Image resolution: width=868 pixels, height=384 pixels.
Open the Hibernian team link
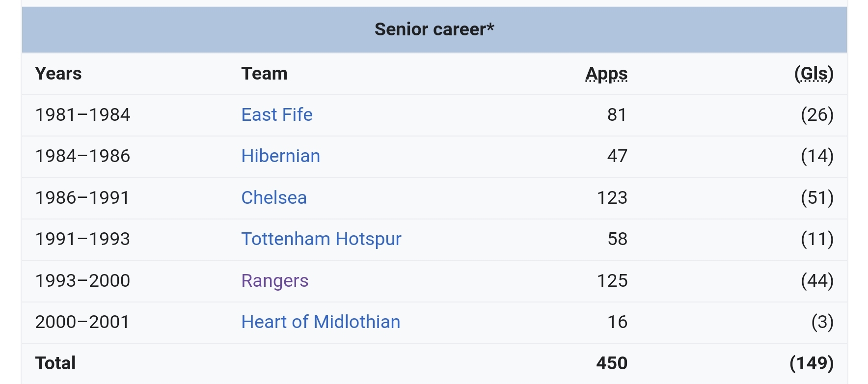tap(280, 156)
